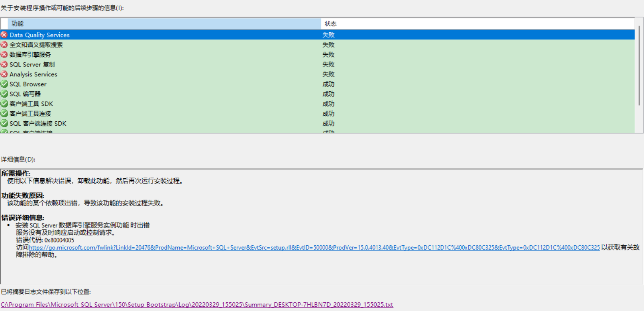Select the Data Quality Services row

tap(318, 35)
